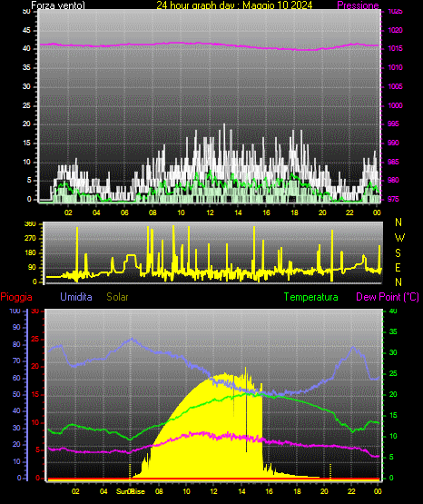Select hour '08' under the temperature chart

[159, 491]
